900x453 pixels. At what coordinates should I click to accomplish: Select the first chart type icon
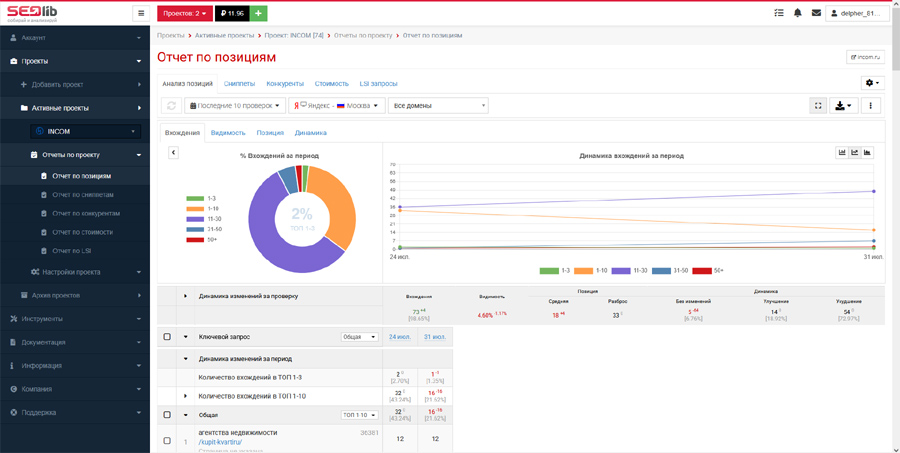(x=842, y=153)
